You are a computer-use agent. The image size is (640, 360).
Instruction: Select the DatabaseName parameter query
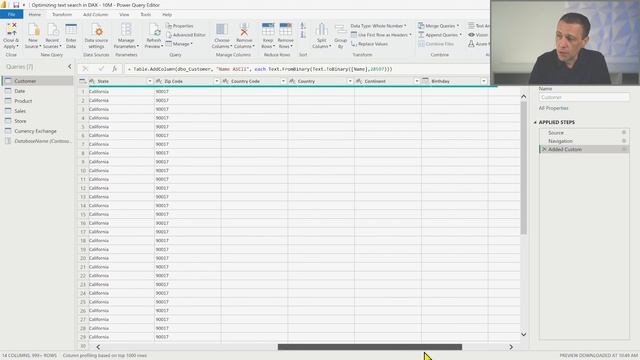click(37, 141)
